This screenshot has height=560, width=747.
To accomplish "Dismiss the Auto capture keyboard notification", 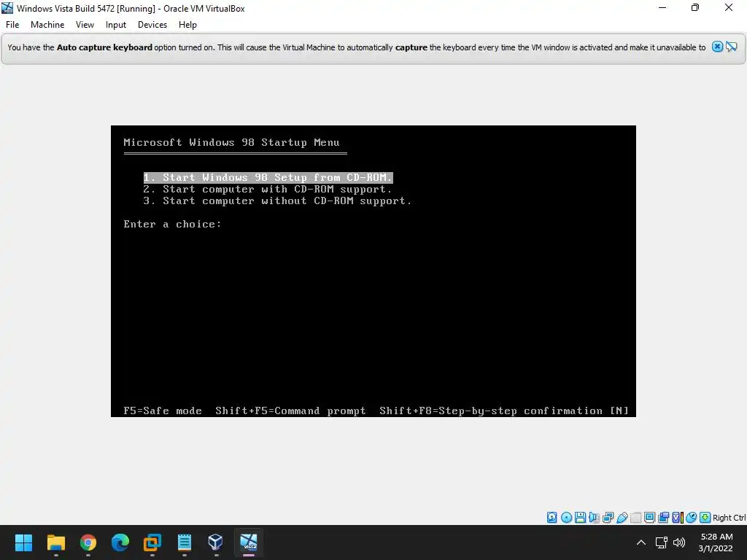I will click(x=717, y=47).
